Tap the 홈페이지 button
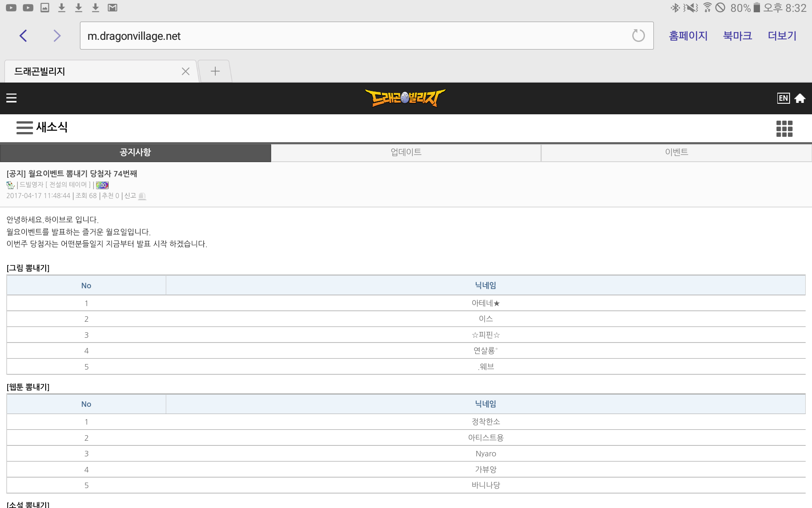 click(688, 36)
